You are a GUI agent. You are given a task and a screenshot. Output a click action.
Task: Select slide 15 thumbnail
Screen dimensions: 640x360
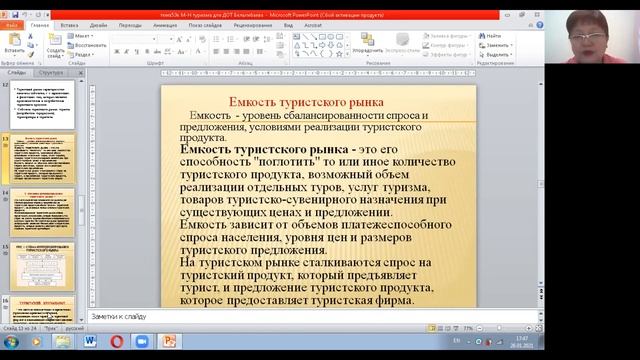pos(42,267)
